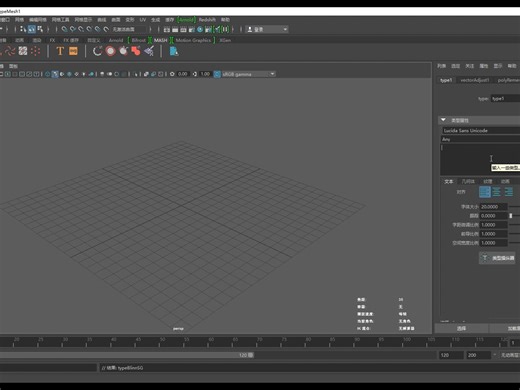Click the swirl MASH network shelf icon
Viewport: 520px width, 390px height.
10,51
